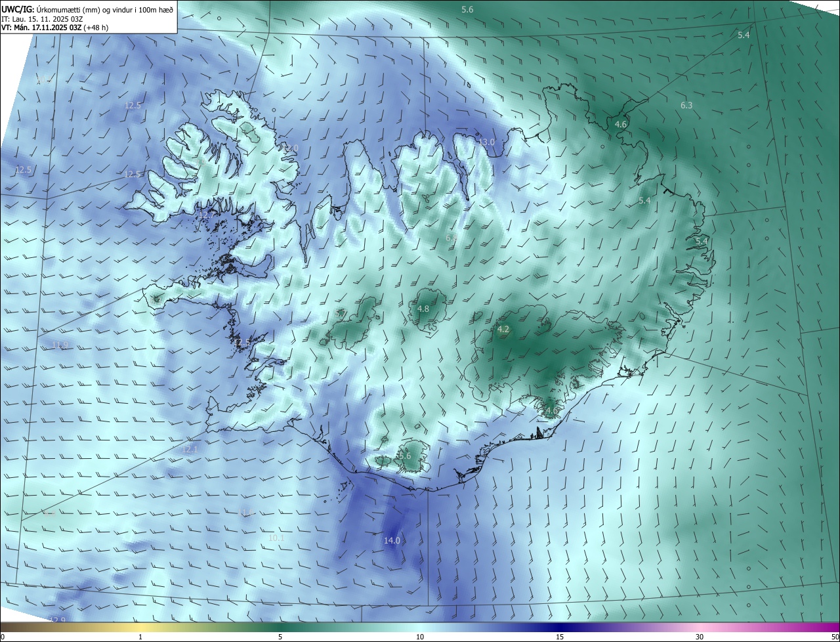Click the legend tick label 15
This screenshot has height=642, width=840.
pyautogui.click(x=560, y=637)
